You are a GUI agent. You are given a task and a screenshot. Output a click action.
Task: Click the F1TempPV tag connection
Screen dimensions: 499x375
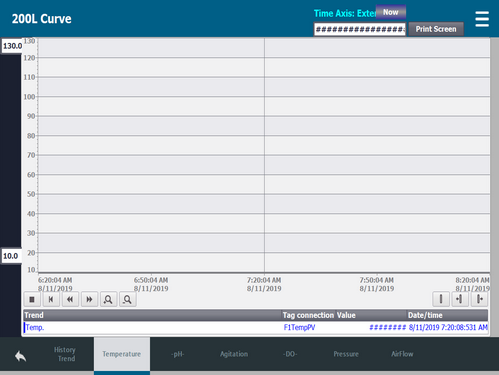click(x=299, y=327)
